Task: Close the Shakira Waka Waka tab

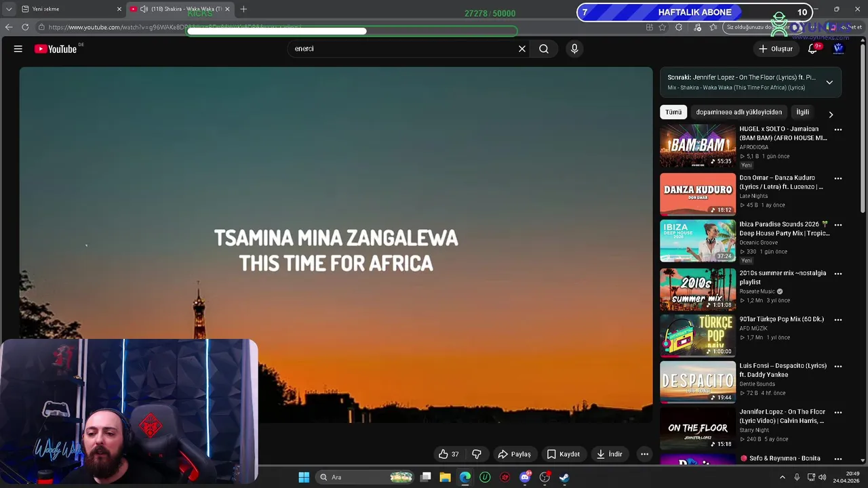Action: pos(227,9)
